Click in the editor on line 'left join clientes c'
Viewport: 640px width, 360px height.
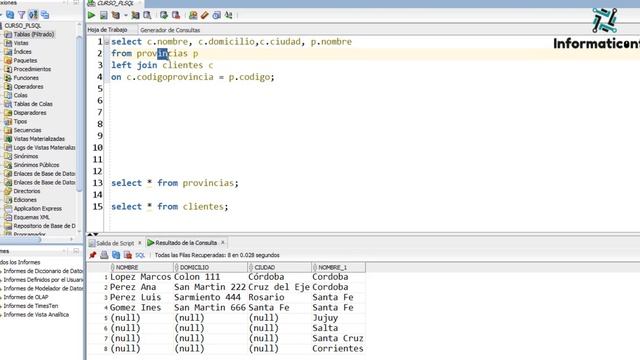[162, 65]
